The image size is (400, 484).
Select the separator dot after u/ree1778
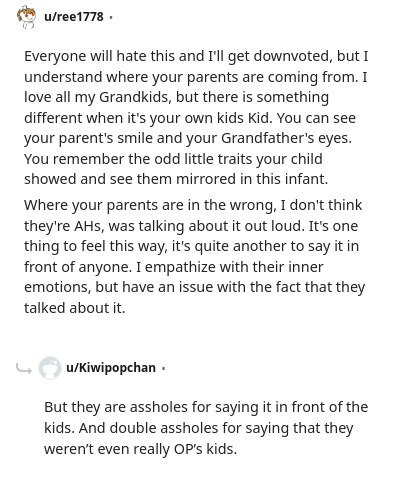coord(111,17)
